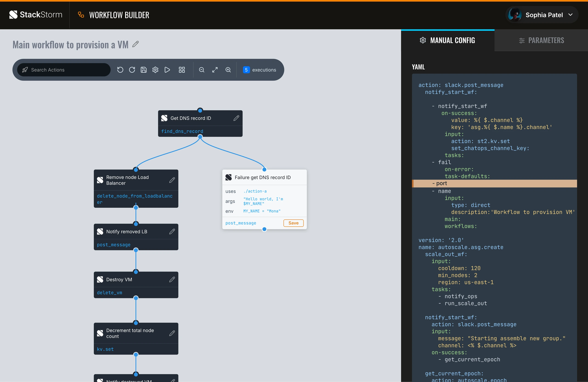Save workflow using floppy disk icon
This screenshot has height=382, width=588.
point(144,70)
